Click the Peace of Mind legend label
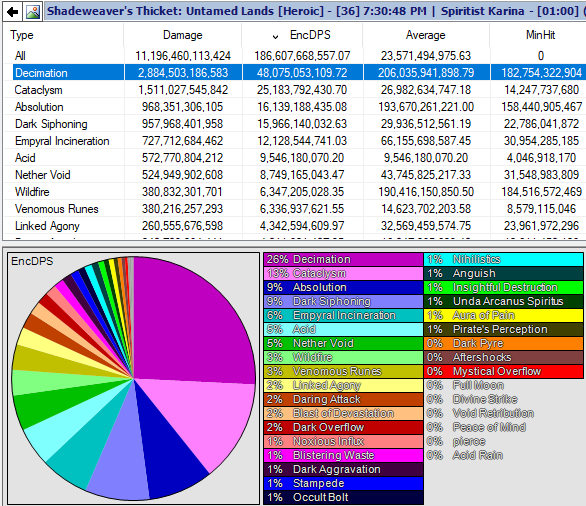 [x=489, y=427]
